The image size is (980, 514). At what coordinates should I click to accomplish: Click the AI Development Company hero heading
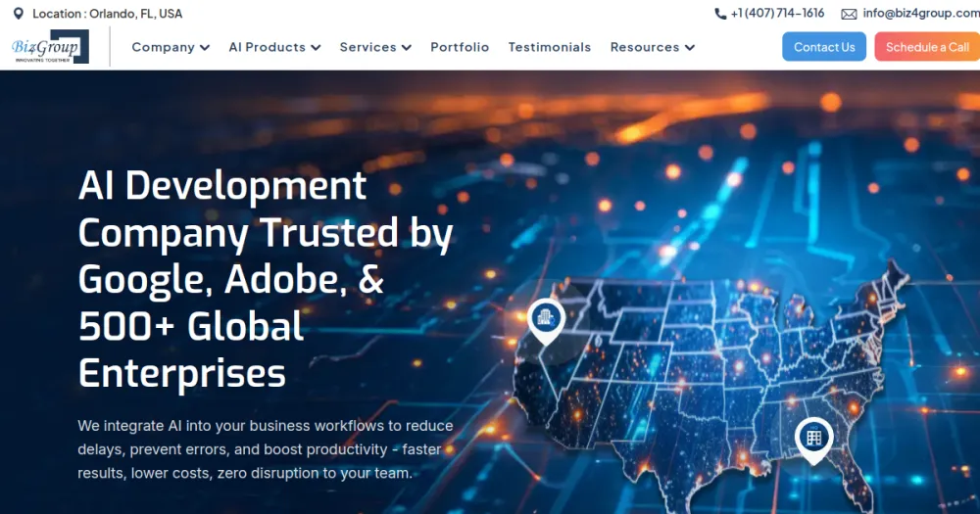tap(265, 279)
